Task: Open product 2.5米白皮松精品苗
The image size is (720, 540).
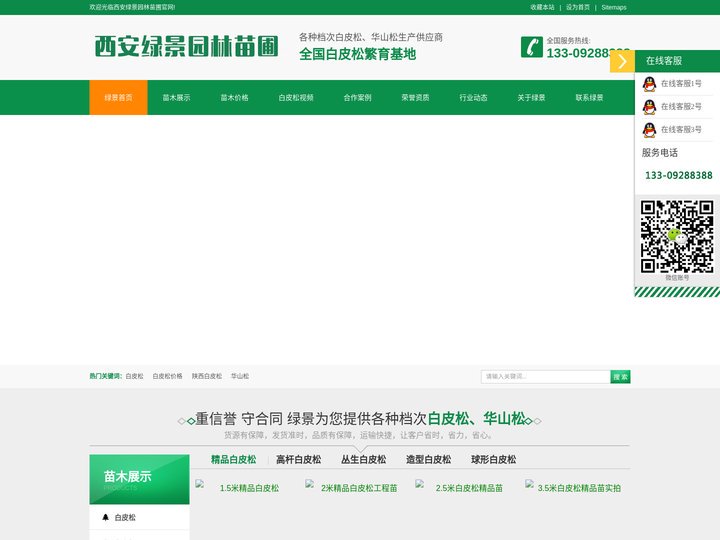Action: point(469,488)
